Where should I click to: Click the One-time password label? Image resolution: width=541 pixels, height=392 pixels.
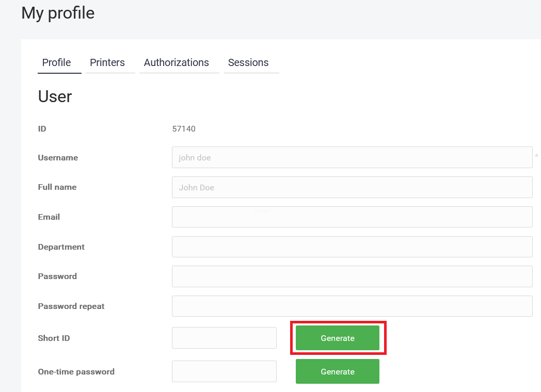(x=76, y=372)
